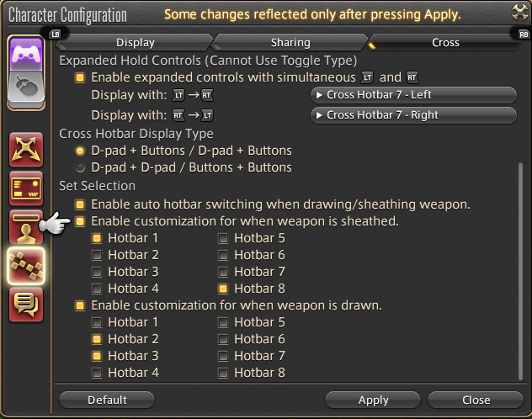Image resolution: width=532 pixels, height=419 pixels.
Task: Open Control Settings crossed-arrows icon
Action: [x=26, y=150]
